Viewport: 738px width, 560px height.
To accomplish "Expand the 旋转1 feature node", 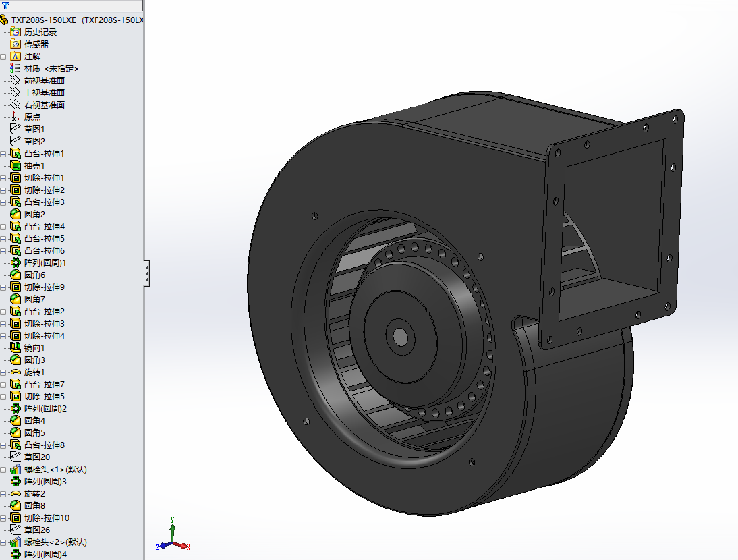I will point(3,372).
